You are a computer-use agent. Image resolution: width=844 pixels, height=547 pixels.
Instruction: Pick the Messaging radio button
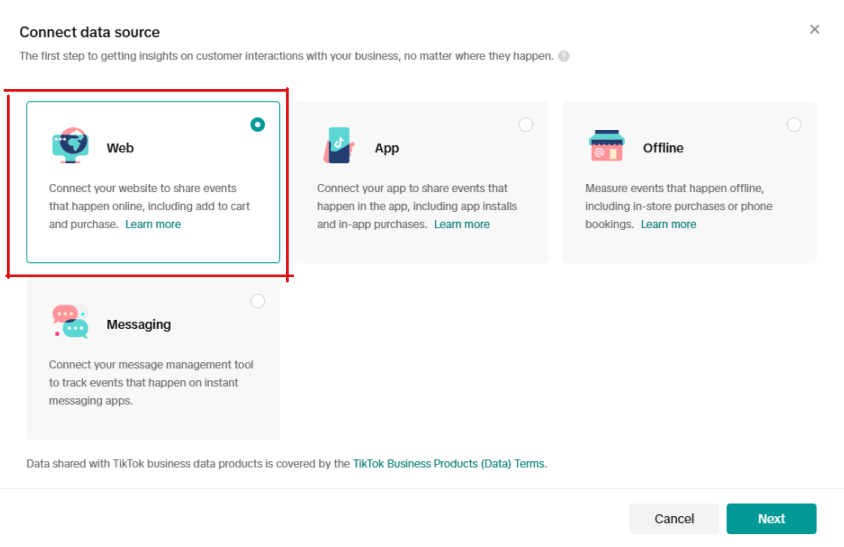point(258,301)
